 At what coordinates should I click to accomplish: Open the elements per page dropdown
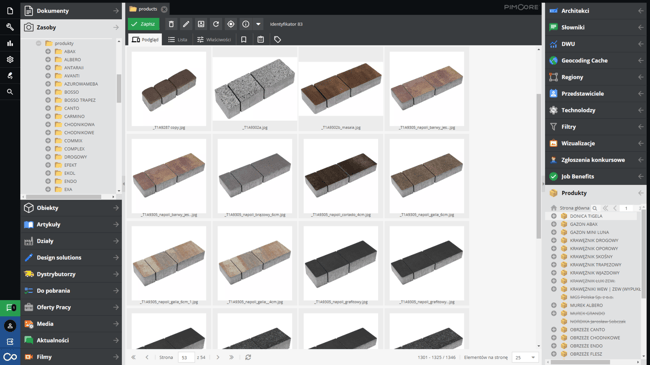(525, 357)
